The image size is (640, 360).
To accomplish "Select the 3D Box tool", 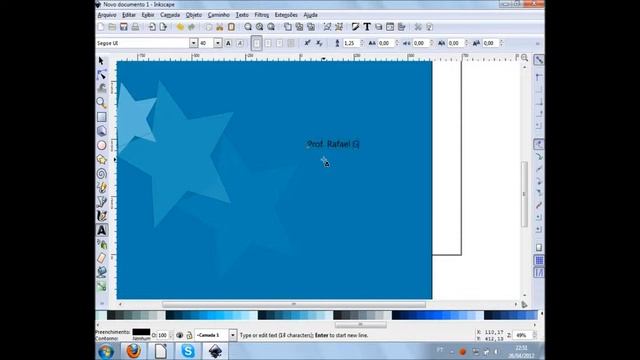I will (x=102, y=131).
